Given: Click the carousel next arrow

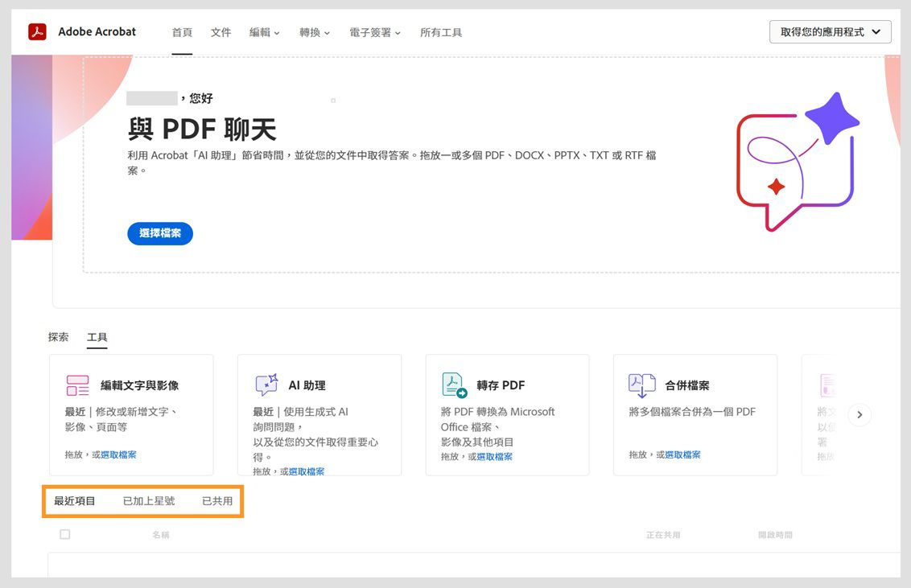Looking at the screenshot, I should (859, 413).
